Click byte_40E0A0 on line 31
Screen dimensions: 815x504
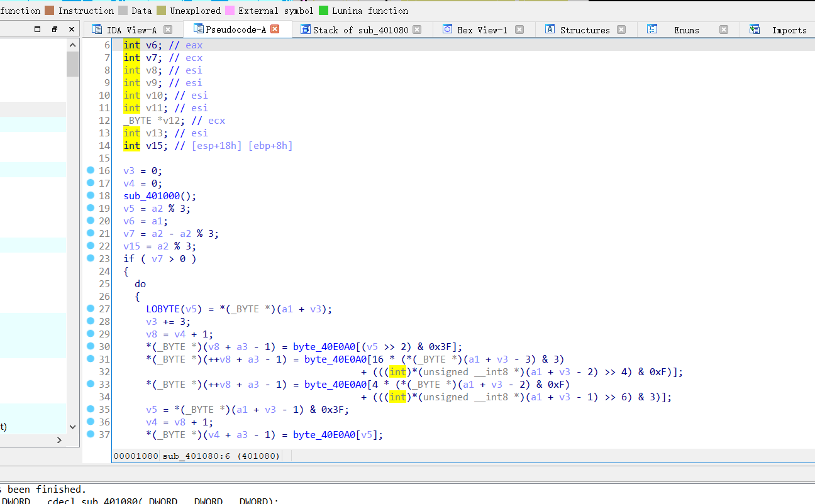[336, 359]
